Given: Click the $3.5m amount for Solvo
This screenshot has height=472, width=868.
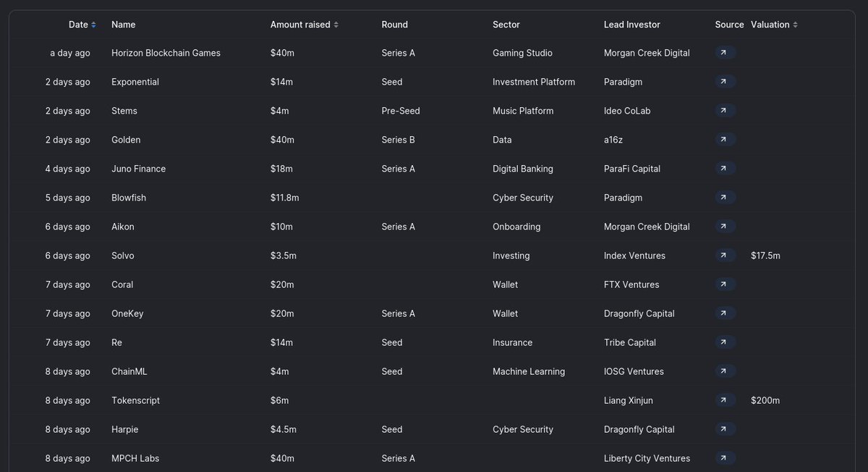Looking at the screenshot, I should tap(283, 256).
